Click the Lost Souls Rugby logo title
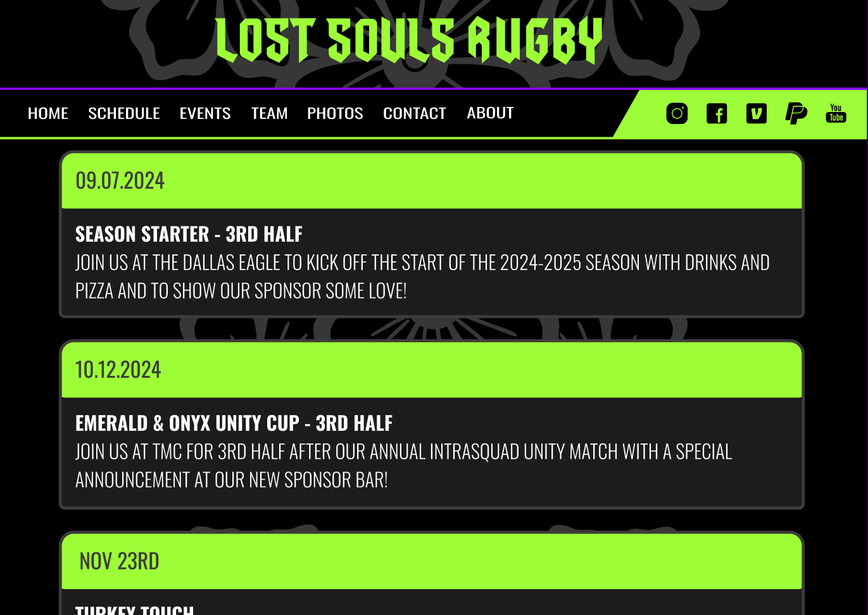The width and height of the screenshot is (868, 615). click(409, 41)
